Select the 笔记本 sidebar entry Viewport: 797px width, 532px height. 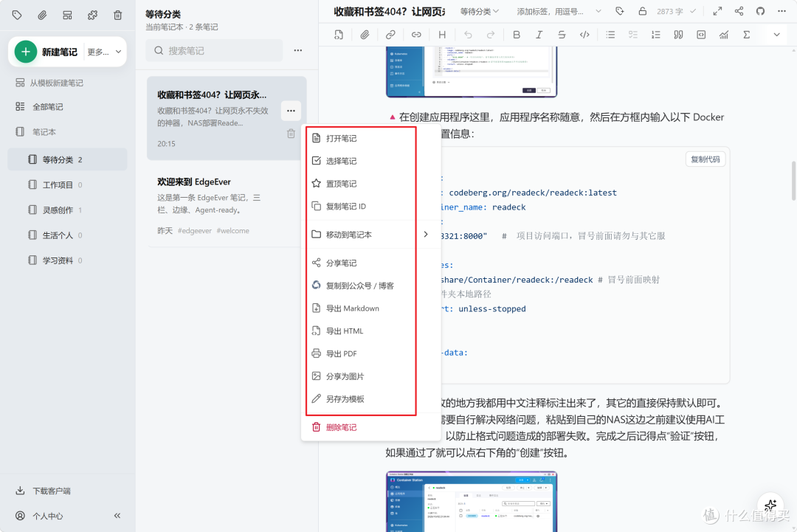pyautogui.click(x=35, y=132)
